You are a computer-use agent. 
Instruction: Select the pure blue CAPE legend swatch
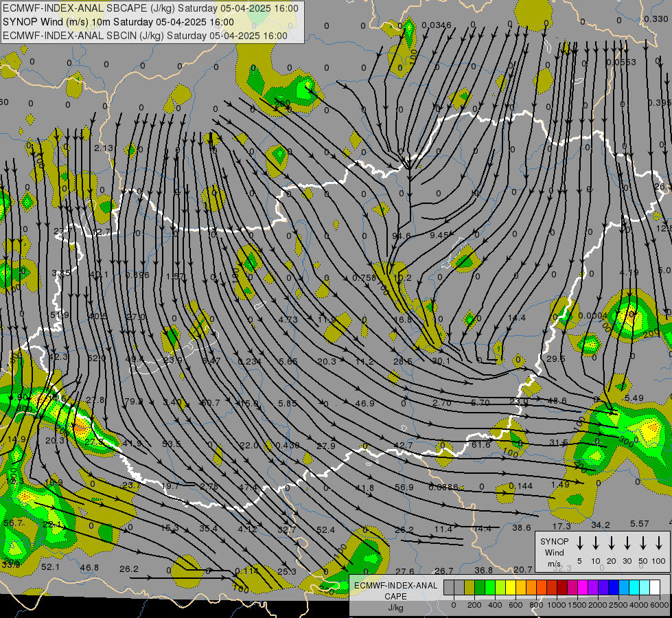click(614, 588)
